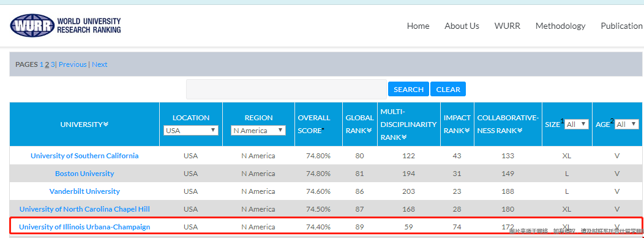Open the Home menu item
The image size is (644, 238).
point(418,26)
